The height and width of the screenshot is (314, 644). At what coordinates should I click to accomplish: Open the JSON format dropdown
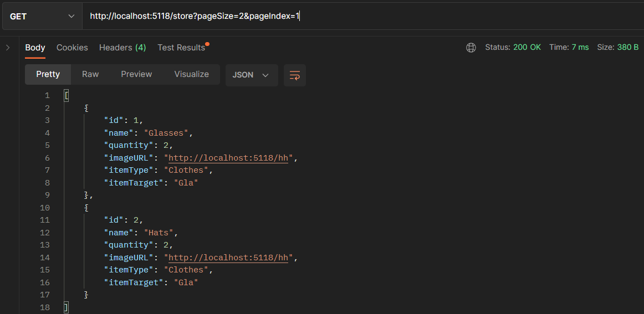[x=252, y=75]
